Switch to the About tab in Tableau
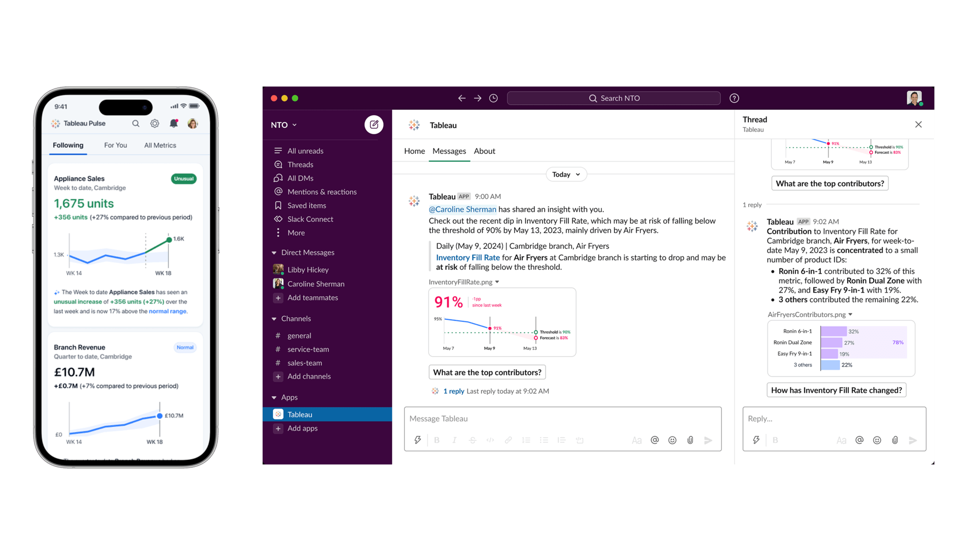The width and height of the screenshot is (980, 551). tap(485, 151)
